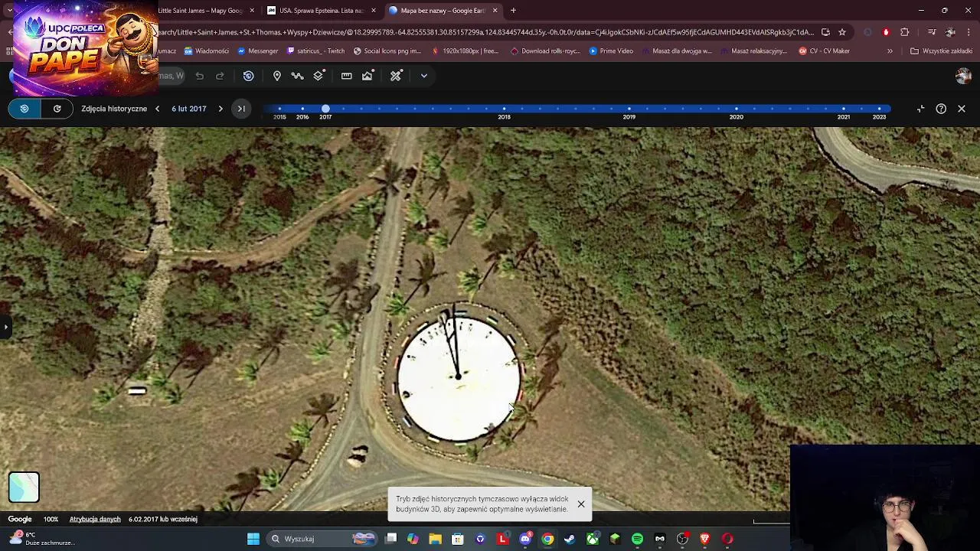980x551 pixels.
Task: Toggle historical imagery clock icon in toolbar
Action: pos(249,76)
